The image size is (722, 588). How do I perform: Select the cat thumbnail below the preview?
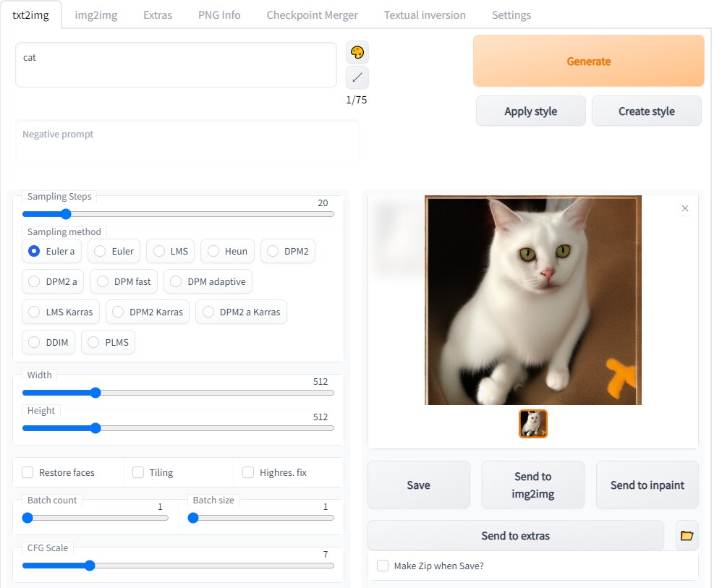[532, 424]
